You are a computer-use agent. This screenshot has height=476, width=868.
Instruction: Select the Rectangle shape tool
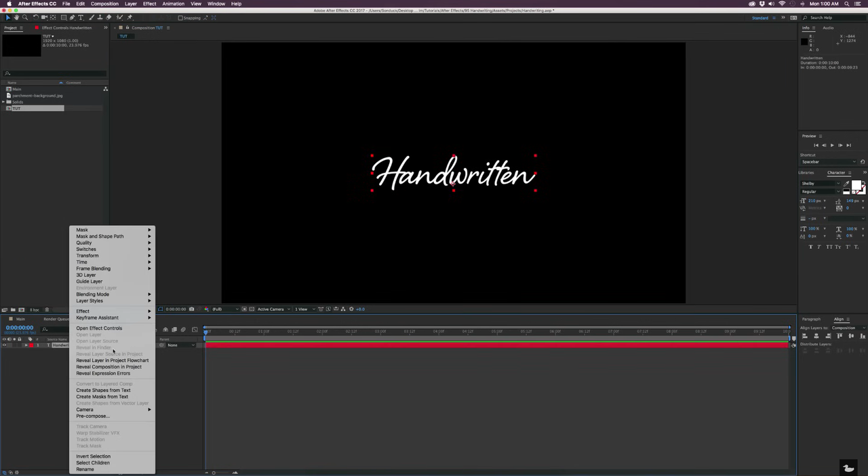64,18
